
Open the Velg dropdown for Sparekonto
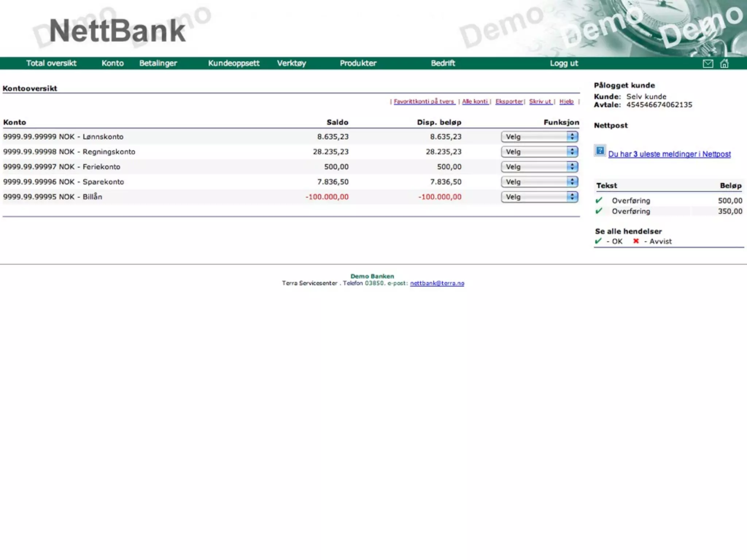coord(539,182)
